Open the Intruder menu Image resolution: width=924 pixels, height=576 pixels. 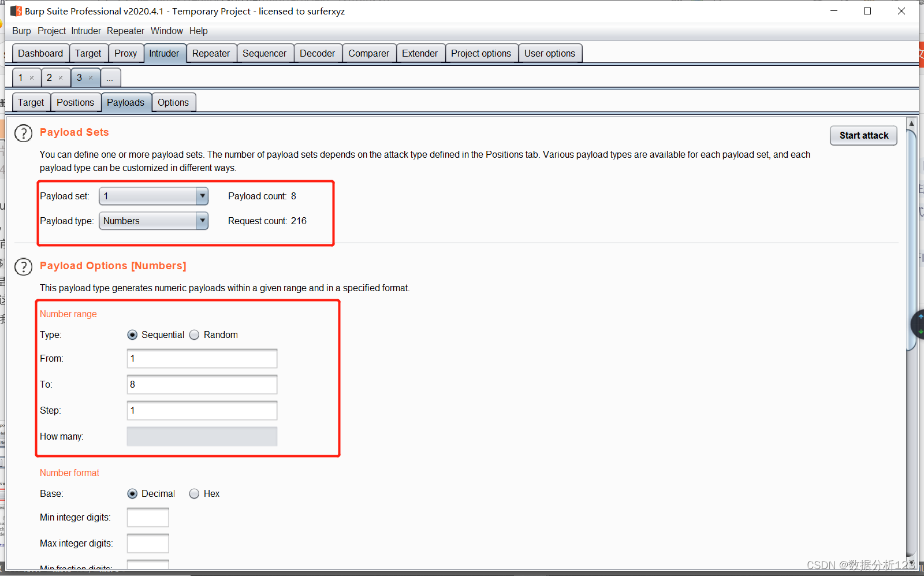[86, 31]
